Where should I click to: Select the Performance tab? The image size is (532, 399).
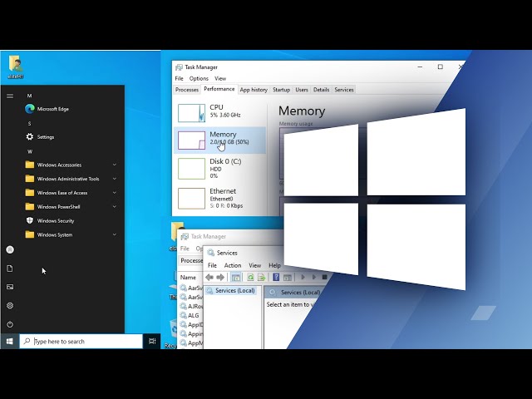point(219,89)
